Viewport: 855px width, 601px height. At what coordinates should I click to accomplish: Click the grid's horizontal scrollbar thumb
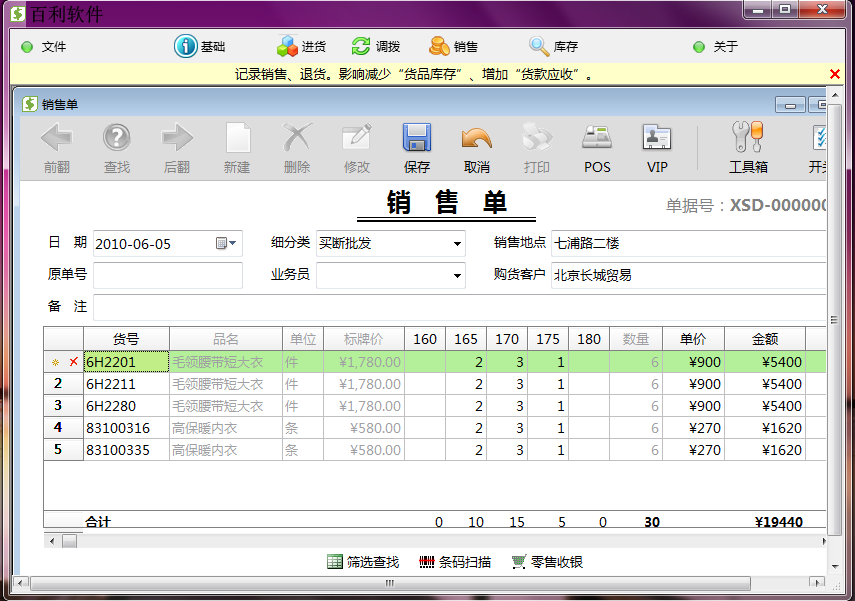(x=69, y=541)
